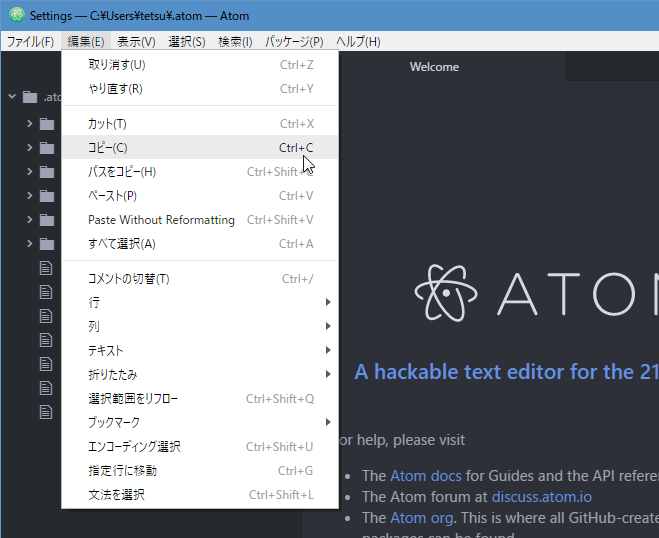Open the ファイル(F) menu

(30, 41)
